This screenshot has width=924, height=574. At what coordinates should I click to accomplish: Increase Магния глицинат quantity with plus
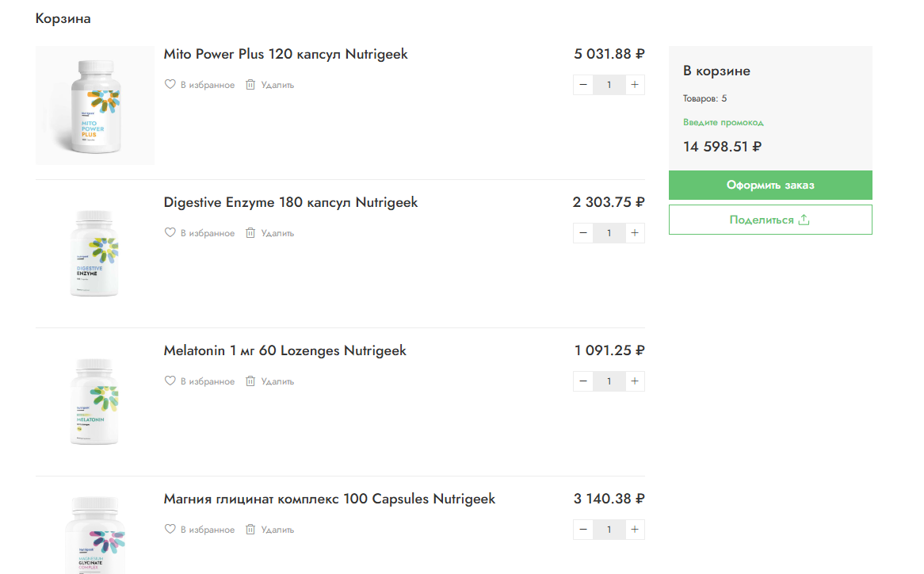click(635, 530)
